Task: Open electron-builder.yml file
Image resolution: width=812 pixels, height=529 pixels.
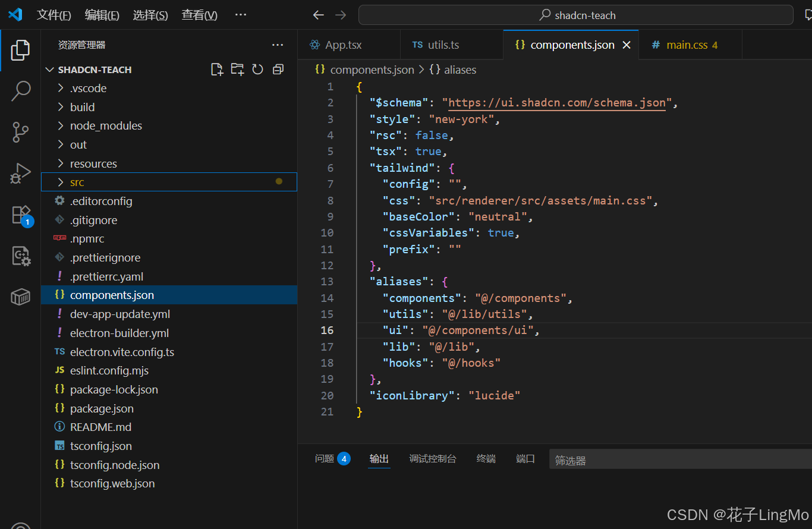Action: coord(169,333)
